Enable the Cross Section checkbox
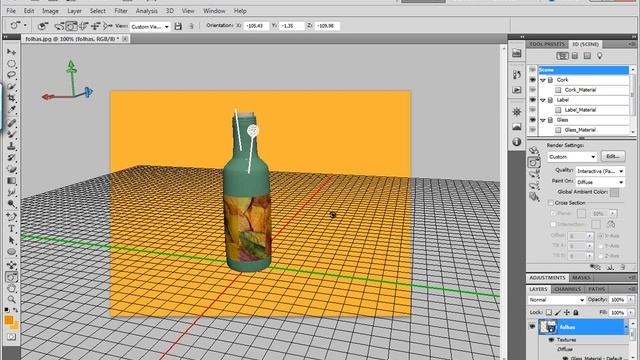 point(551,203)
